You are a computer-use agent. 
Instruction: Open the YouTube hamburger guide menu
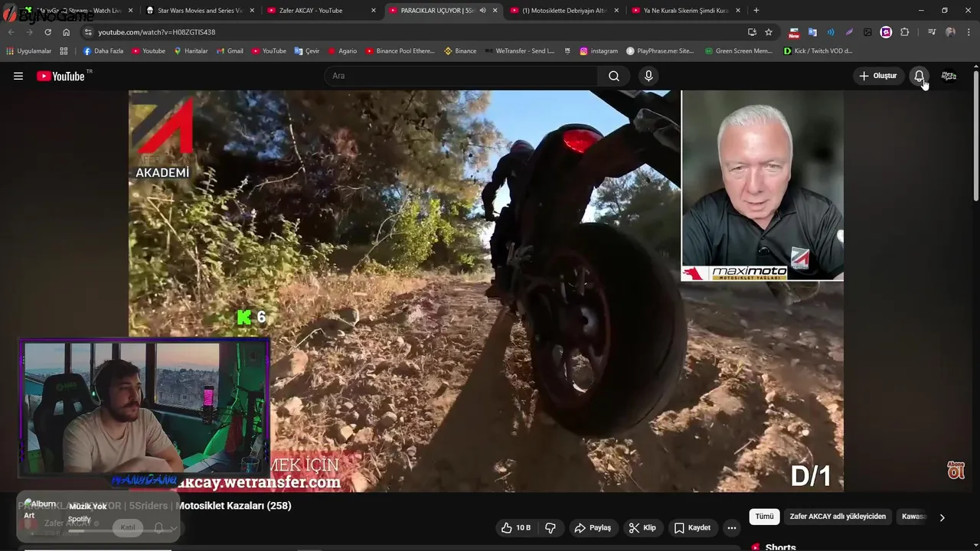[x=18, y=76]
